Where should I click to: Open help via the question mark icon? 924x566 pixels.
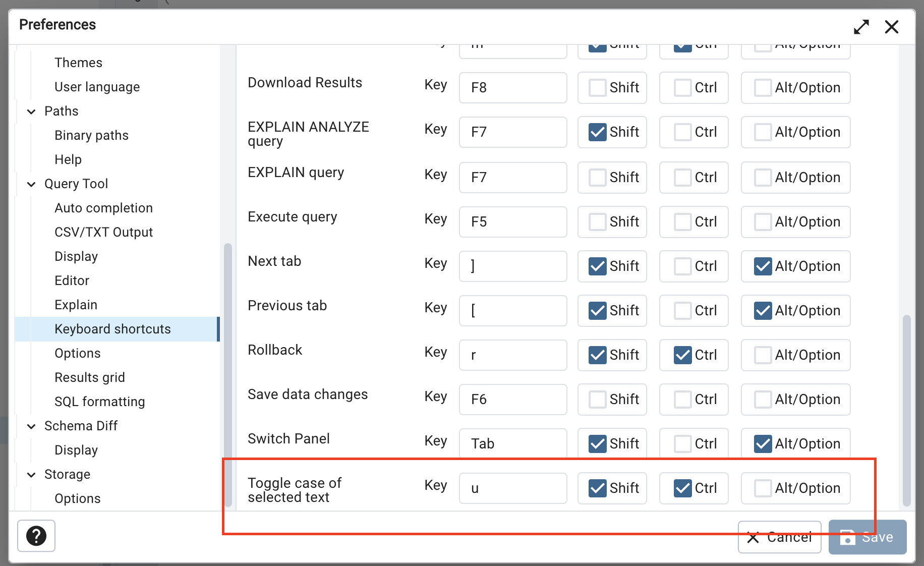[36, 536]
